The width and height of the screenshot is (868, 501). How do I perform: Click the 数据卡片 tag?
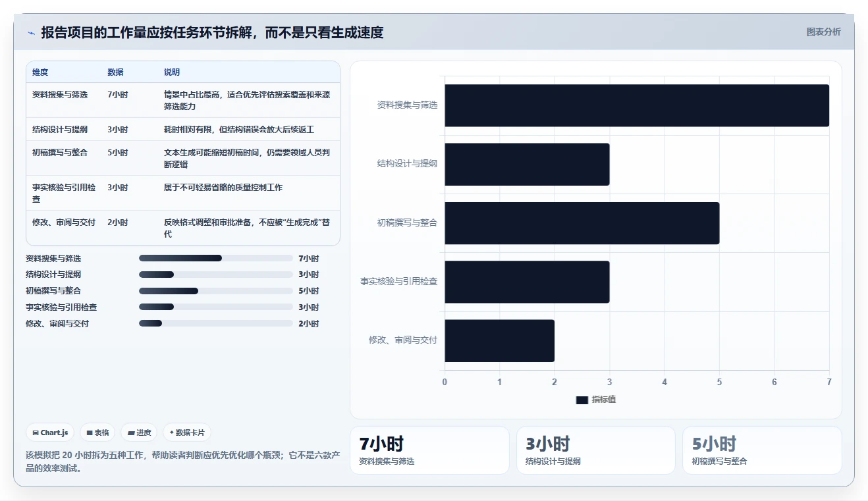(187, 433)
